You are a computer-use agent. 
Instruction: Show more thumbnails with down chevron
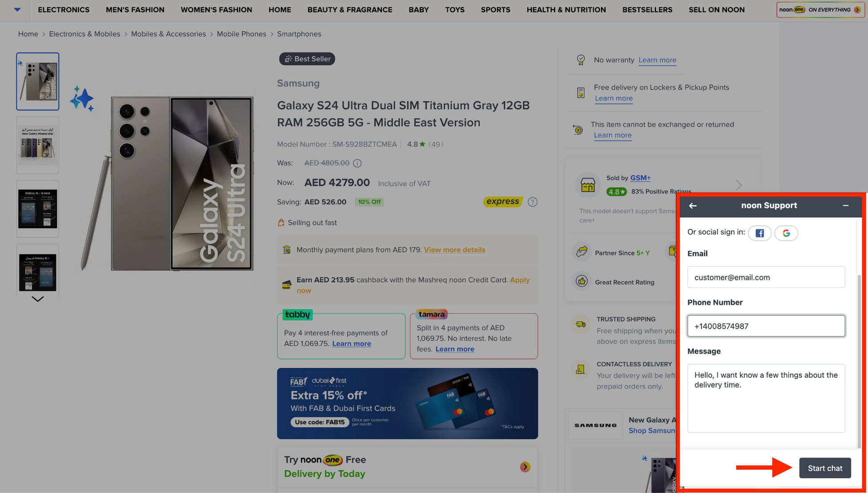tap(38, 299)
